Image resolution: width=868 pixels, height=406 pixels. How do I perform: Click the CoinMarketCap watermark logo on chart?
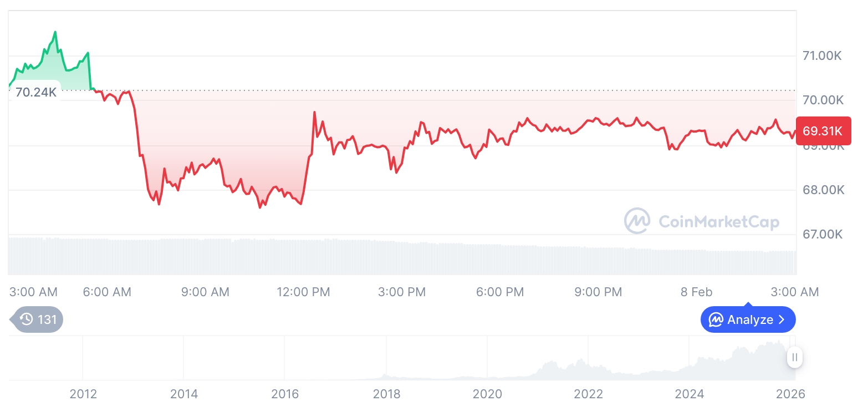637,221
